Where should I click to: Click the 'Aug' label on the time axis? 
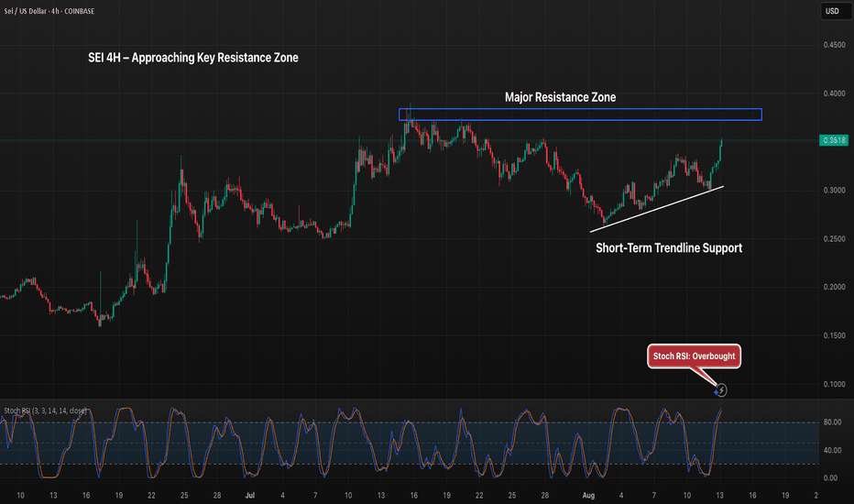point(590,495)
